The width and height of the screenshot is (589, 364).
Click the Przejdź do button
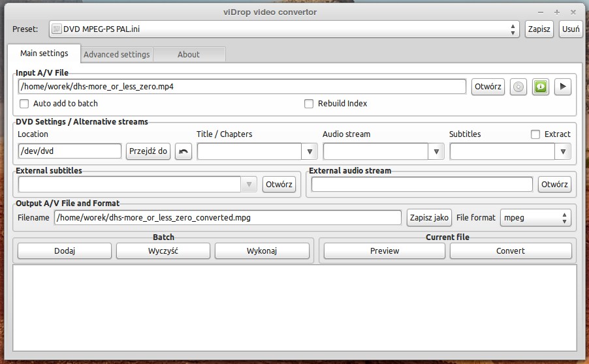coord(148,151)
